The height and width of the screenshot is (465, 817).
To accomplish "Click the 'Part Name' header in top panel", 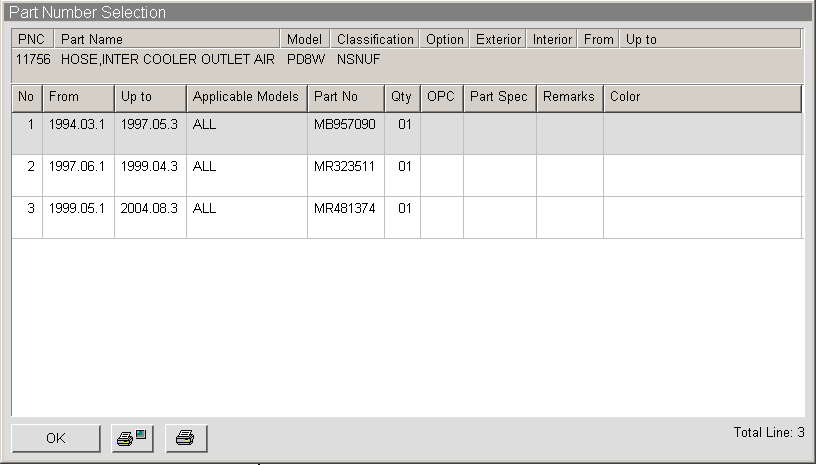I will click(166, 39).
